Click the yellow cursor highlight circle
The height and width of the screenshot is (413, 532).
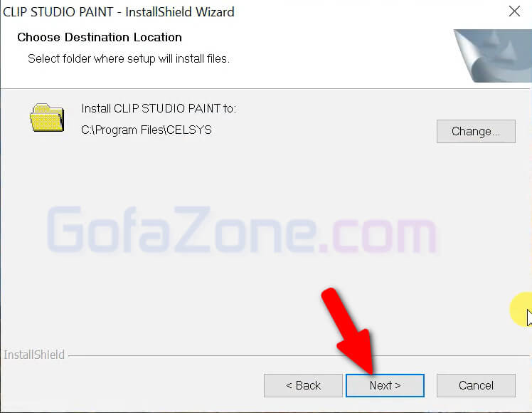pos(521,309)
